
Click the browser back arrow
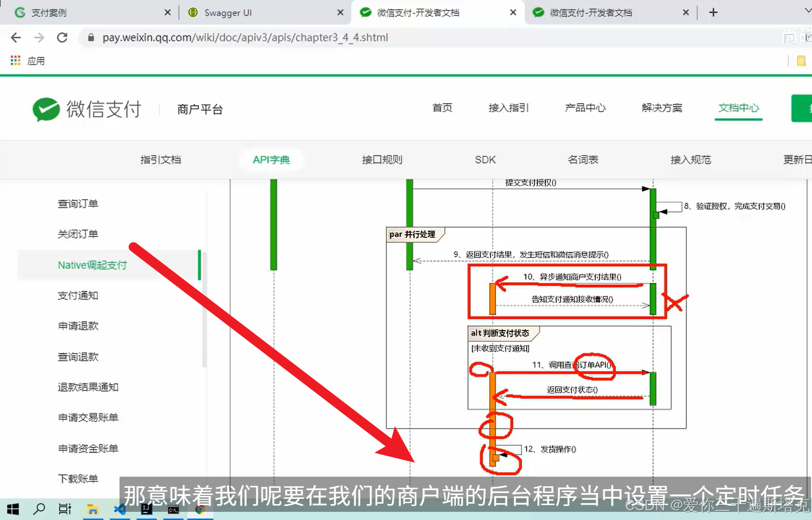point(16,38)
